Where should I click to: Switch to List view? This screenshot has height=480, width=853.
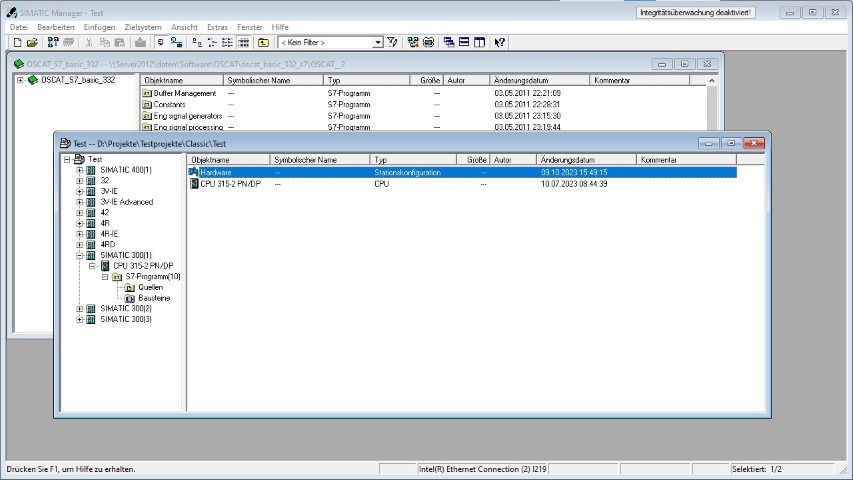[227, 42]
